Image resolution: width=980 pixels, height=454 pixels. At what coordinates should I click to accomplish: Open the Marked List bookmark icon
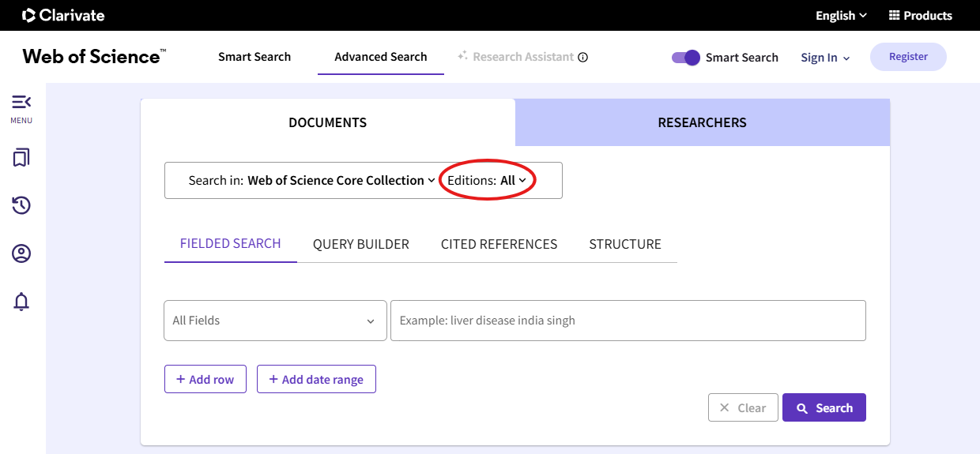21,158
